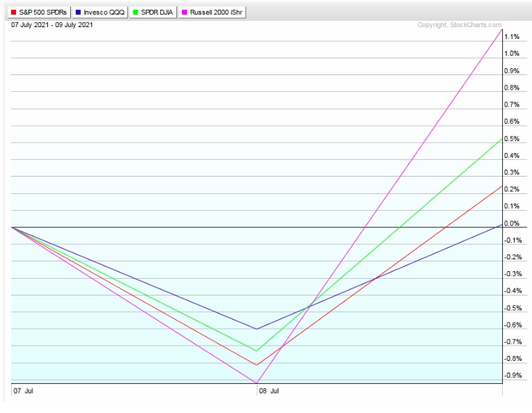
Task: Click the Invesco QQQ legend button
Action: pyautogui.click(x=100, y=13)
